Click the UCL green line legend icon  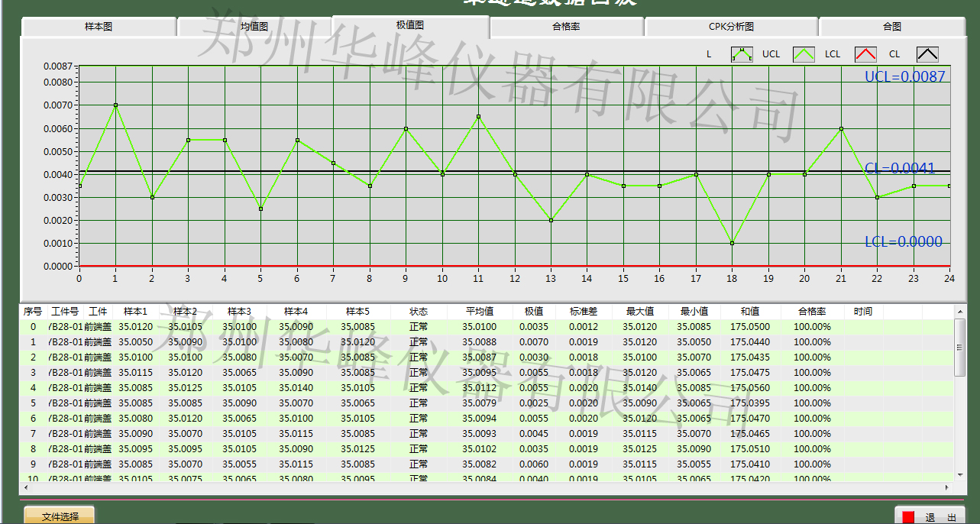coord(804,54)
